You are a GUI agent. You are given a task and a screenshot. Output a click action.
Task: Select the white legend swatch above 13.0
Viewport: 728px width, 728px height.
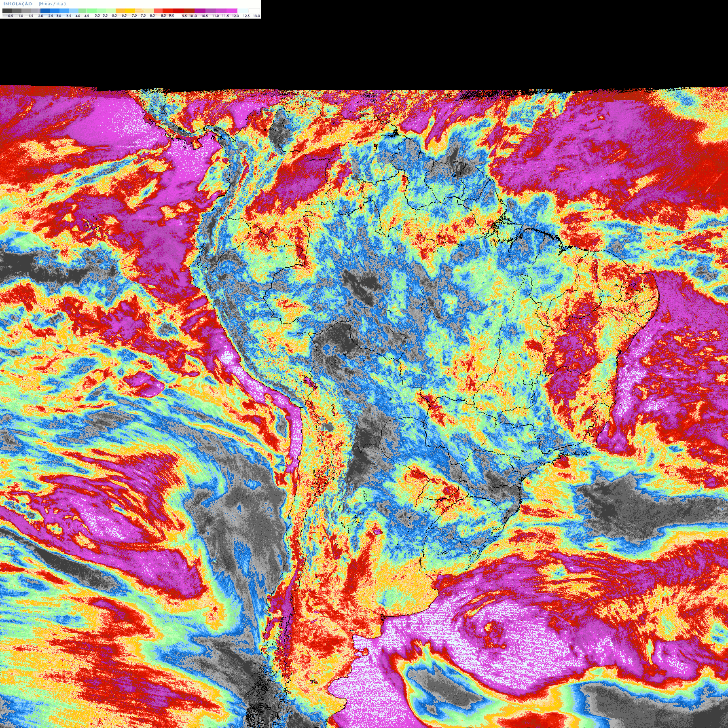[x=254, y=11]
